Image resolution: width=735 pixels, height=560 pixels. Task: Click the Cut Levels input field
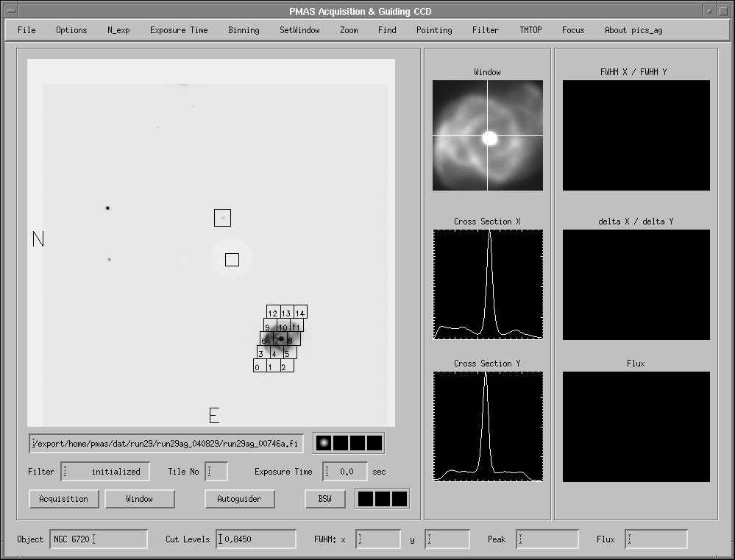[x=256, y=539]
